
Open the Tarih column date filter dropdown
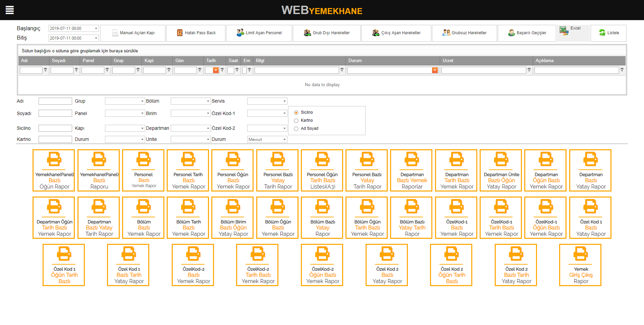click(x=216, y=70)
